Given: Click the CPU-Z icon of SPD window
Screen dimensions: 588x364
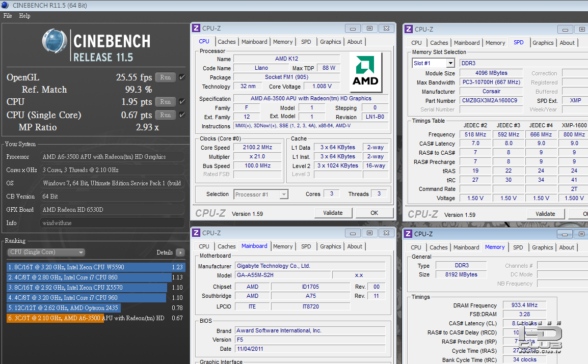Looking at the screenshot, I should click(x=409, y=29).
